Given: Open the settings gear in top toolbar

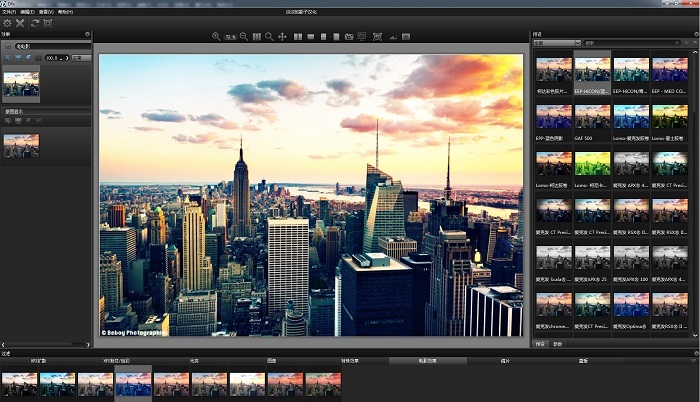Looking at the screenshot, I should pos(8,22).
